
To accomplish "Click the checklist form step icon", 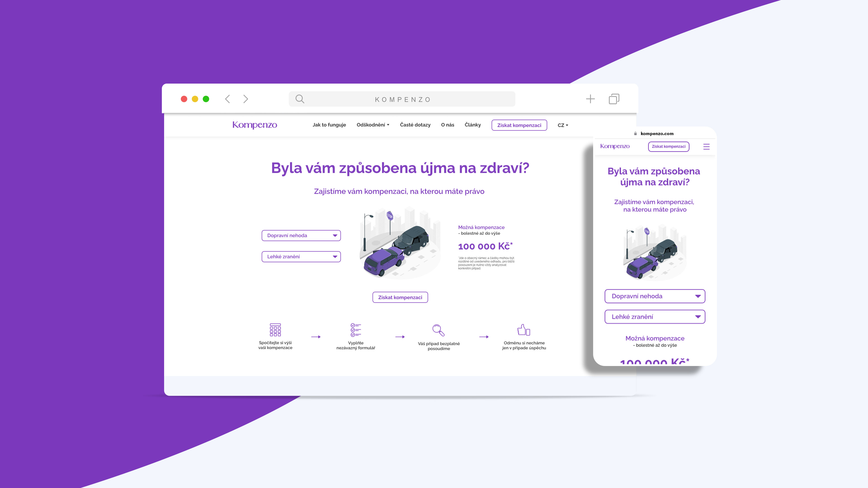I will point(356,330).
